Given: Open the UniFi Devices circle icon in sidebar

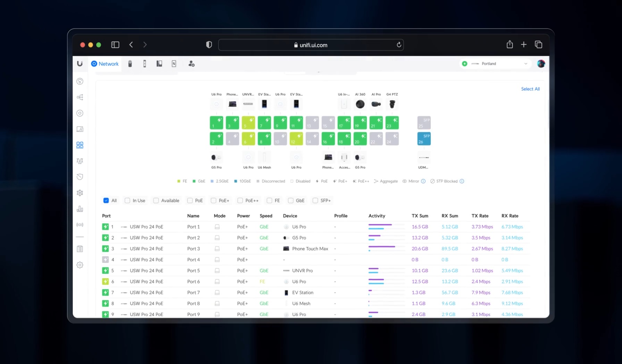Looking at the screenshot, I should pos(80,113).
